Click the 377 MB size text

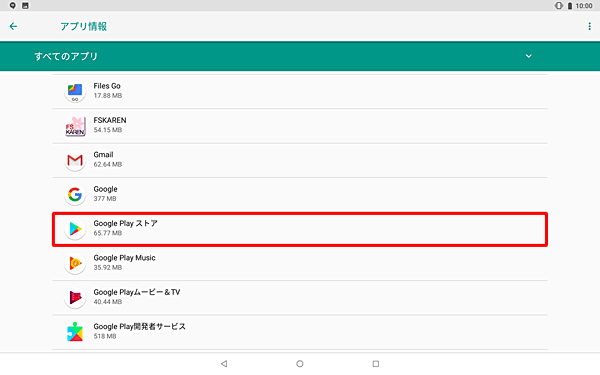(105, 199)
